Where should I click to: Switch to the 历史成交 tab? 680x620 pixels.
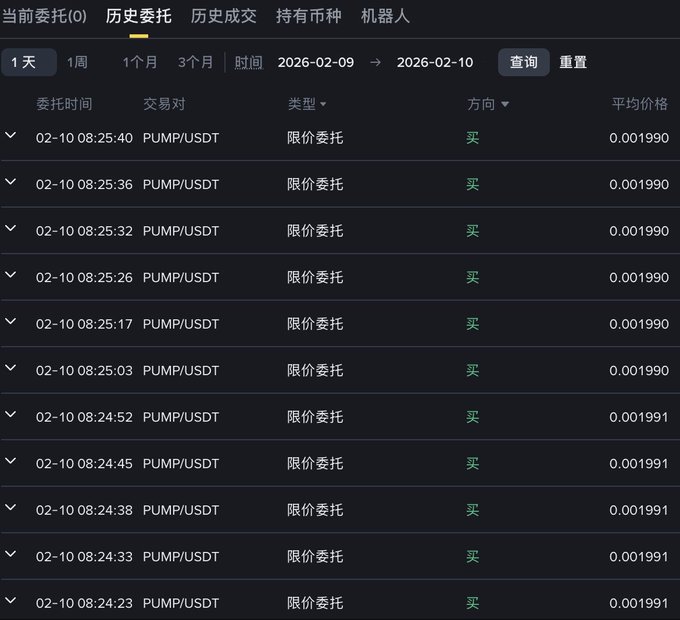223,16
